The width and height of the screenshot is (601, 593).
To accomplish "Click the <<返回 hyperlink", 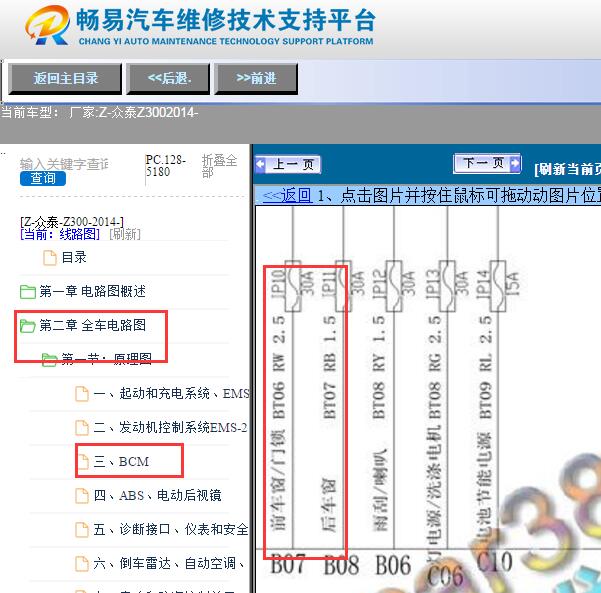I will [x=287, y=195].
